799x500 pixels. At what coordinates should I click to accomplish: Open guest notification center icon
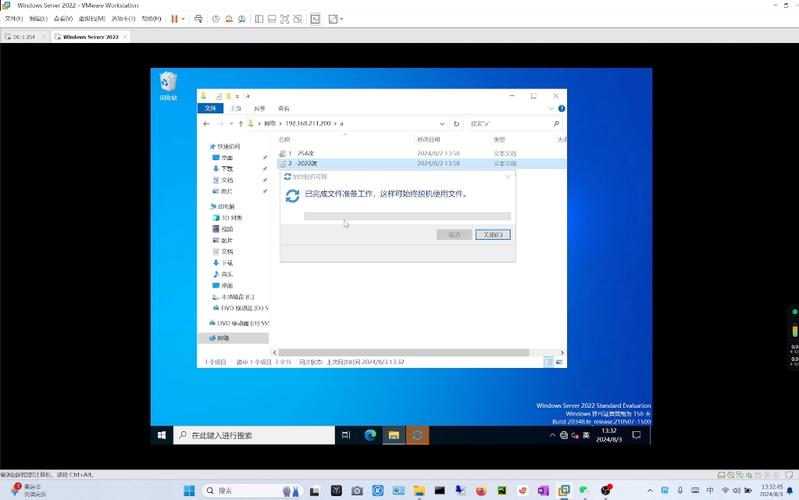(x=636, y=435)
